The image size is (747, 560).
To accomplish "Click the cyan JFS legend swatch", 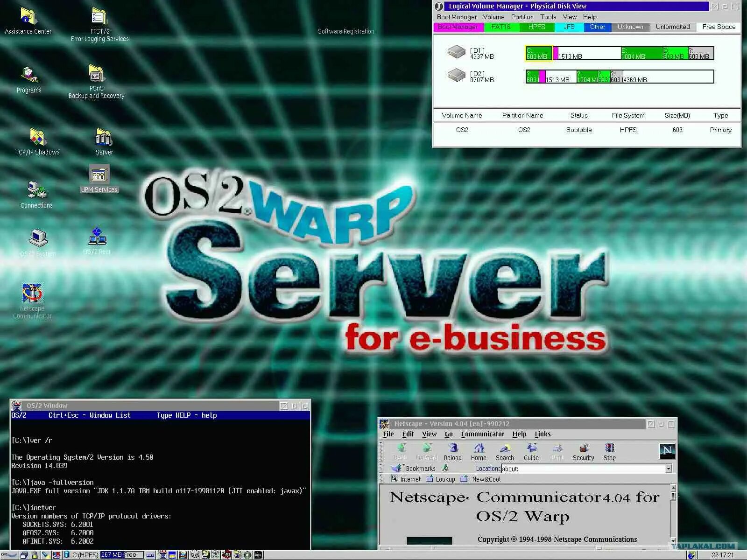I will [569, 27].
